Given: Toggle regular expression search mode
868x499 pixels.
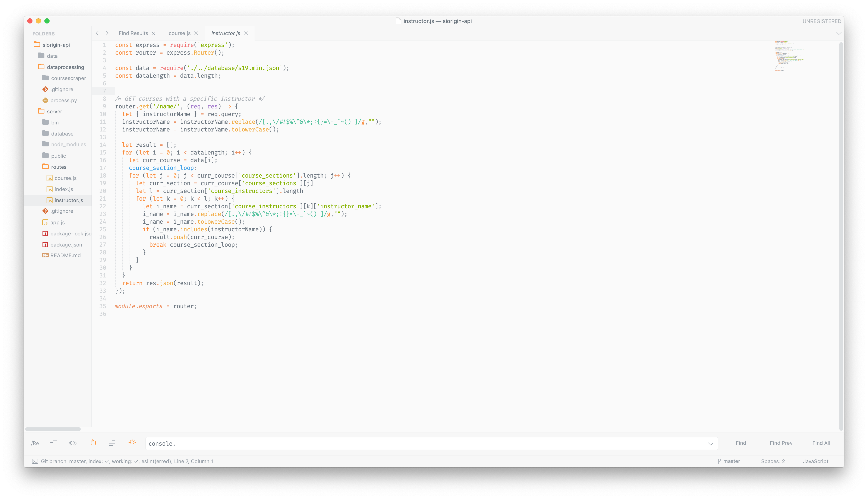Looking at the screenshot, I should click(35, 443).
